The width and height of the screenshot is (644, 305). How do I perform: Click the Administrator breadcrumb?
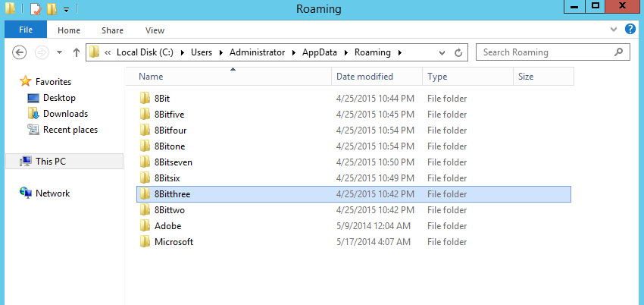[x=257, y=52]
